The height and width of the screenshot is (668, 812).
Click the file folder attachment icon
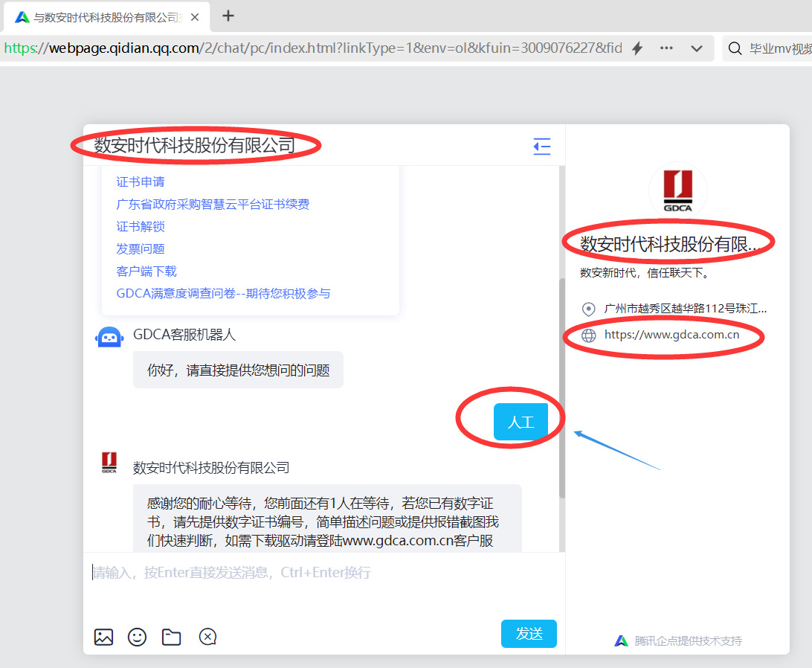click(x=172, y=637)
